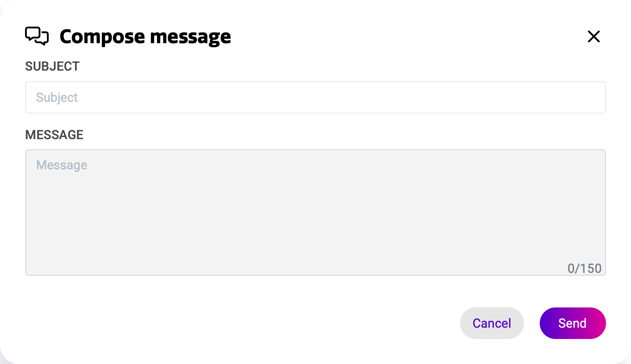Screen dimensions: 631x364
Task: Focus the Message text area
Action: (315, 213)
